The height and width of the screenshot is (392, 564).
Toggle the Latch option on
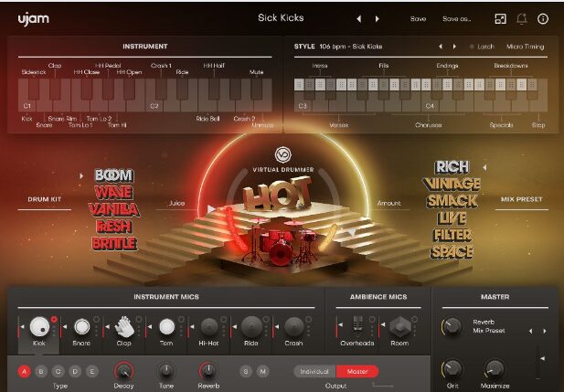click(484, 47)
